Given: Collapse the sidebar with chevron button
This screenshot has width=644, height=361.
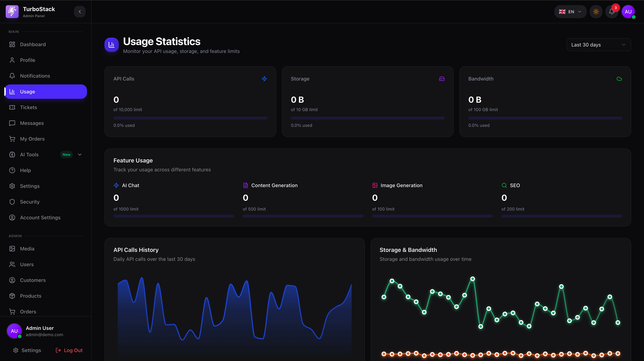Looking at the screenshot, I should pos(80,12).
